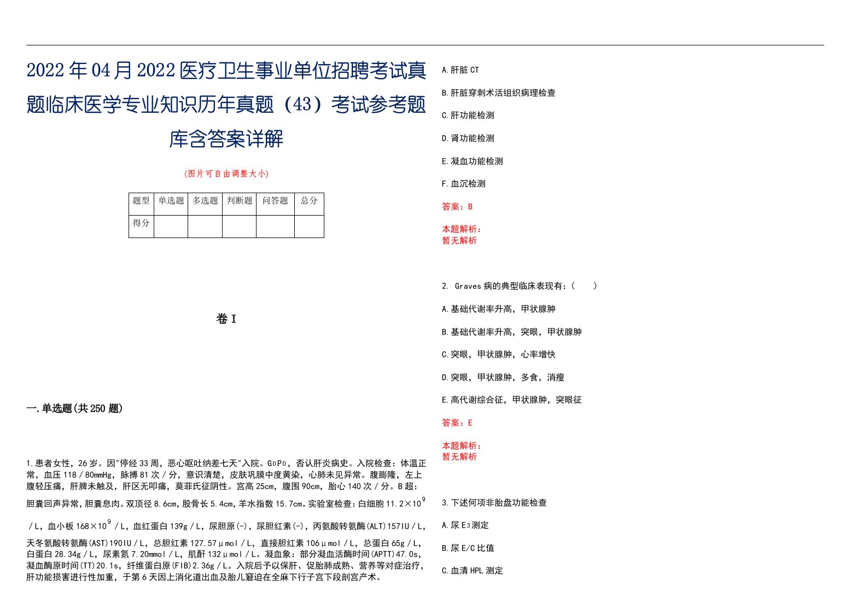The height and width of the screenshot is (614, 868).
Task: Click option 'A.尿E3测定'
Action: (465, 525)
